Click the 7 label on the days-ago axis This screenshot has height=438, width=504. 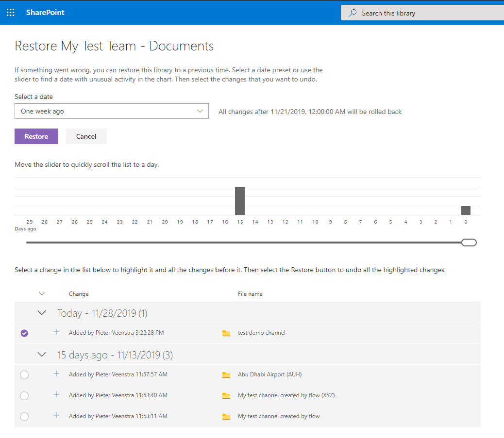tap(360, 222)
